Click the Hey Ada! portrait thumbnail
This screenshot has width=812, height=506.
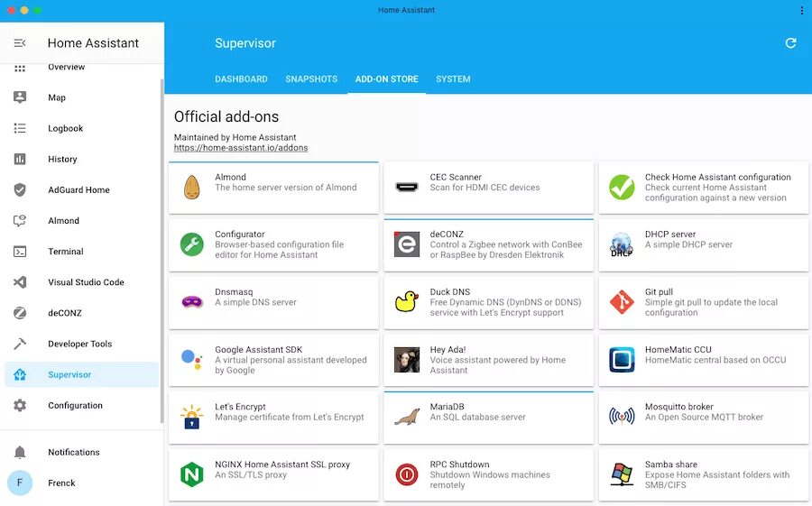(407, 359)
